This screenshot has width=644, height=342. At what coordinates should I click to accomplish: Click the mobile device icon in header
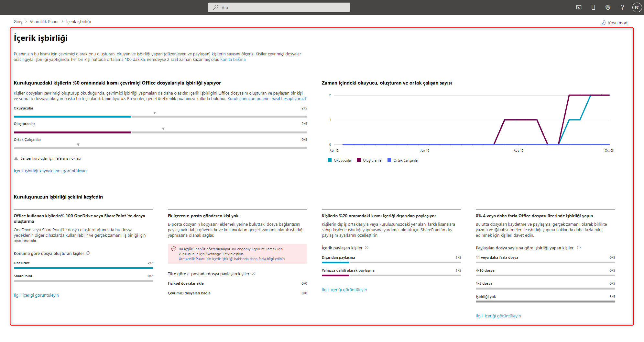click(x=593, y=7)
